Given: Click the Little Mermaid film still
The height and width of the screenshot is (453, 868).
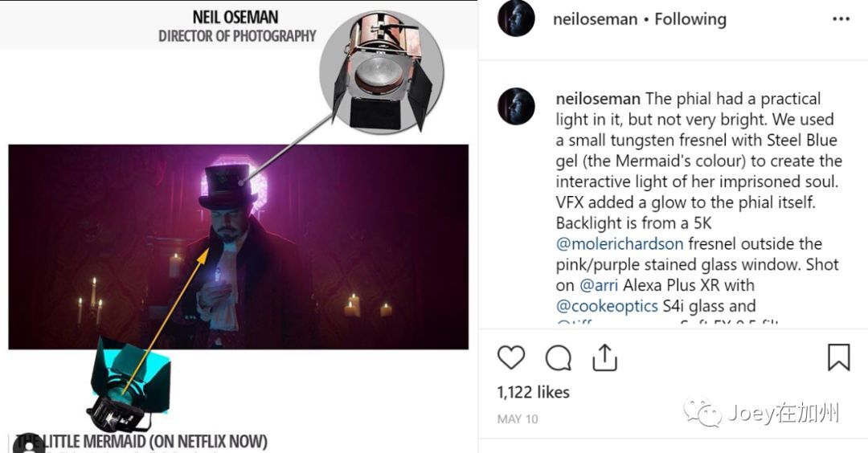Looking at the screenshot, I should click(x=238, y=247).
